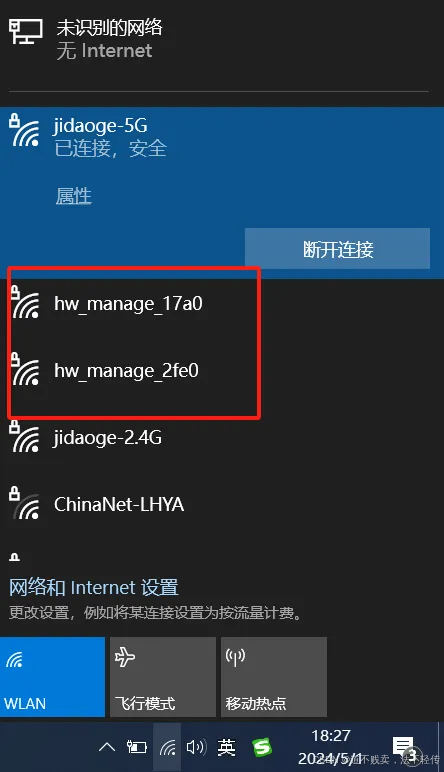Click the jidaoge-5G Wi-Fi signal icon

click(x=25, y=130)
